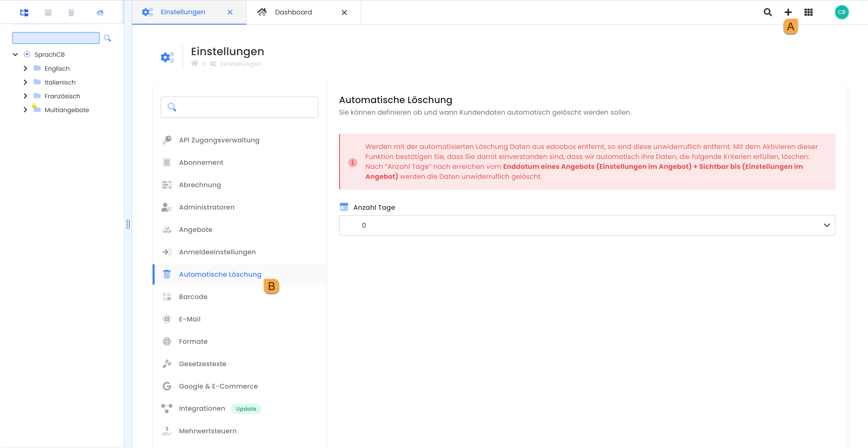
Task: Open the API Zugangsverwaltung settings
Action: (219, 140)
